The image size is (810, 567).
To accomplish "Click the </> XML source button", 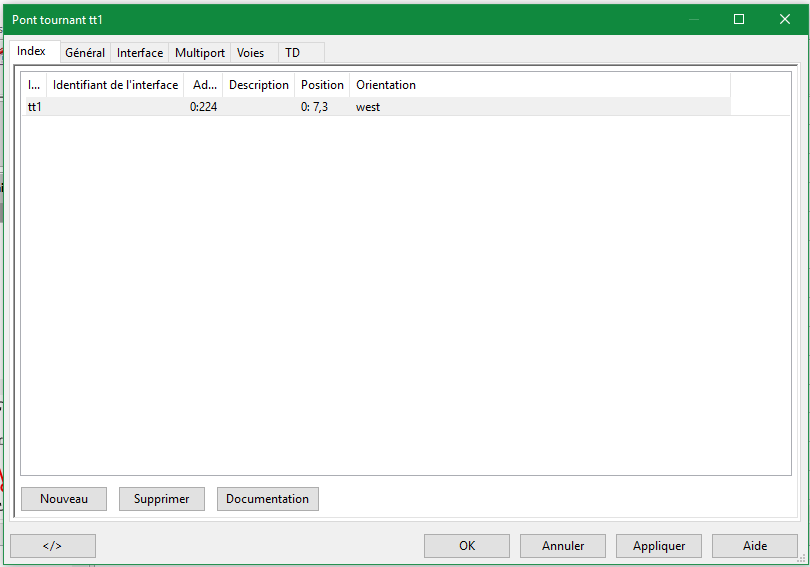I will point(53,546).
